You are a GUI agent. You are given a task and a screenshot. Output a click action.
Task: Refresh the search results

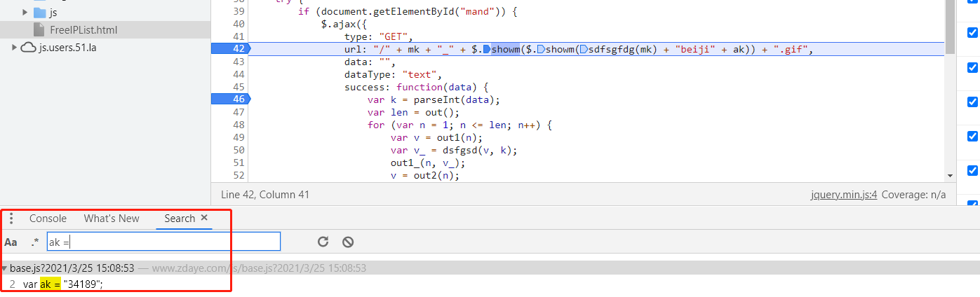coord(323,242)
